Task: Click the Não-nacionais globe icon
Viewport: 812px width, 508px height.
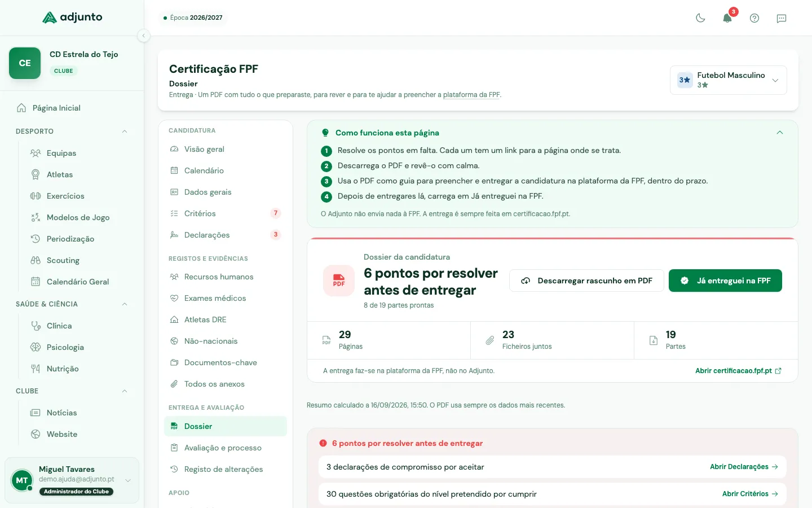Action: point(174,341)
